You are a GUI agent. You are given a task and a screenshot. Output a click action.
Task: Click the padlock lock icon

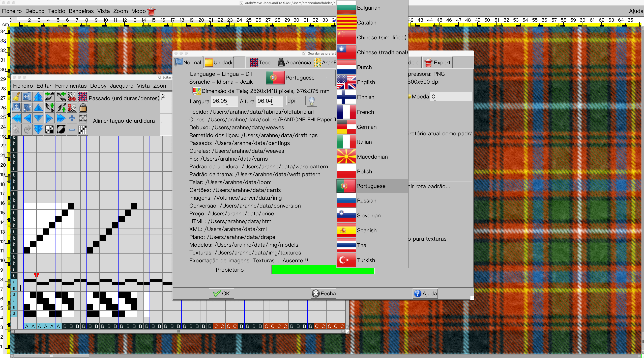(x=83, y=108)
